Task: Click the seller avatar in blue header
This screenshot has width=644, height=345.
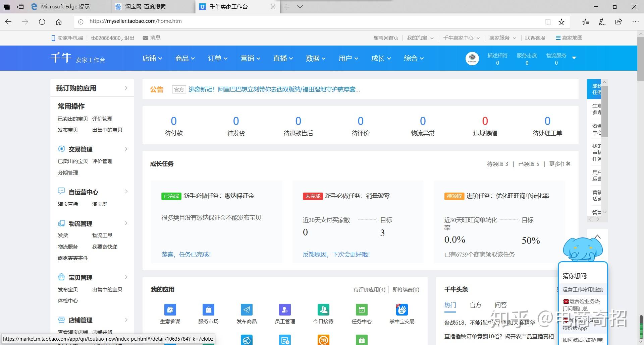Action: pos(472,58)
